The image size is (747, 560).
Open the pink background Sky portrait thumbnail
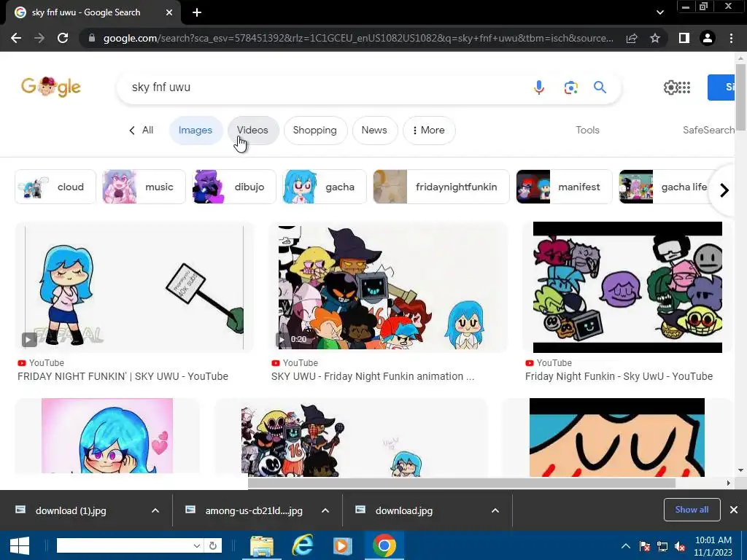[107, 436]
